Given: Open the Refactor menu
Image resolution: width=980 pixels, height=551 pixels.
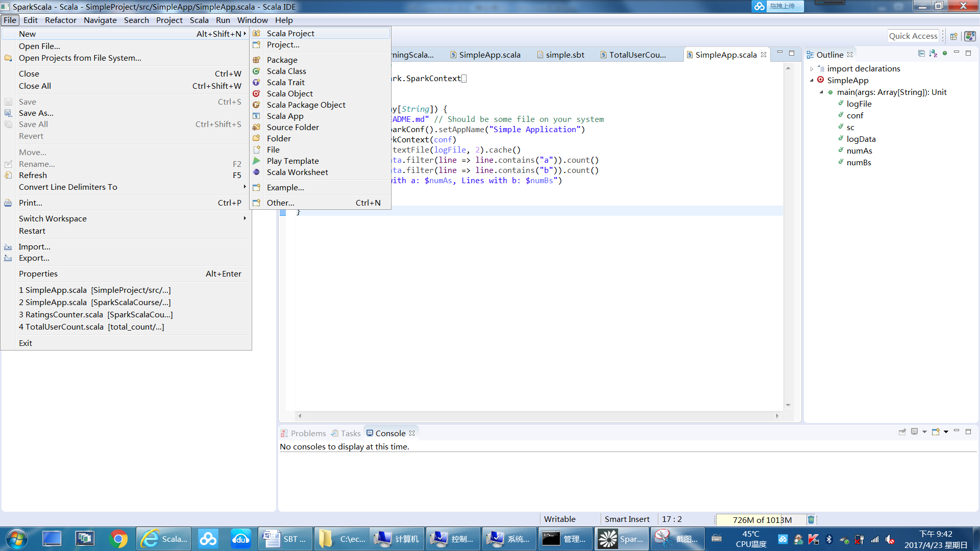Looking at the screenshot, I should (61, 20).
